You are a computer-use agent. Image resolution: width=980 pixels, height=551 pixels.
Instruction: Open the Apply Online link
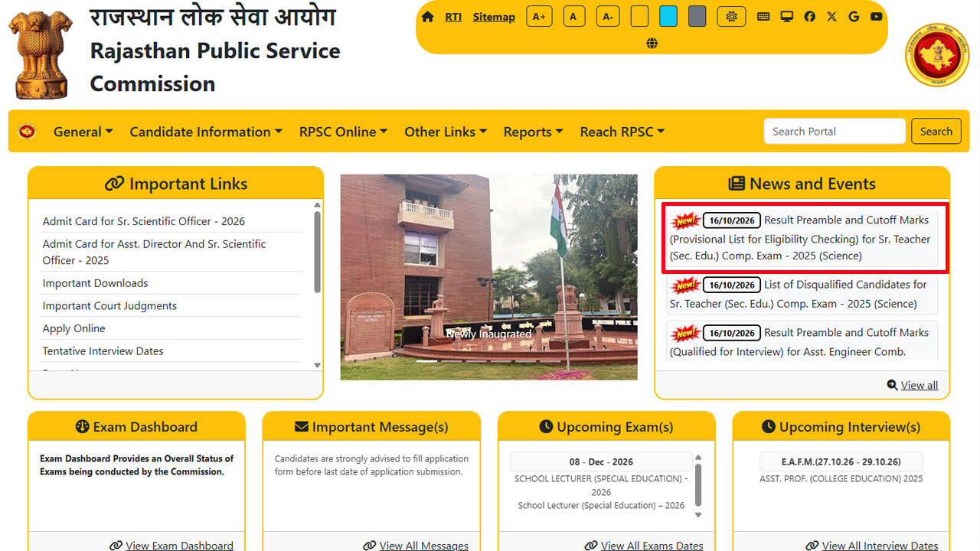pos(73,328)
